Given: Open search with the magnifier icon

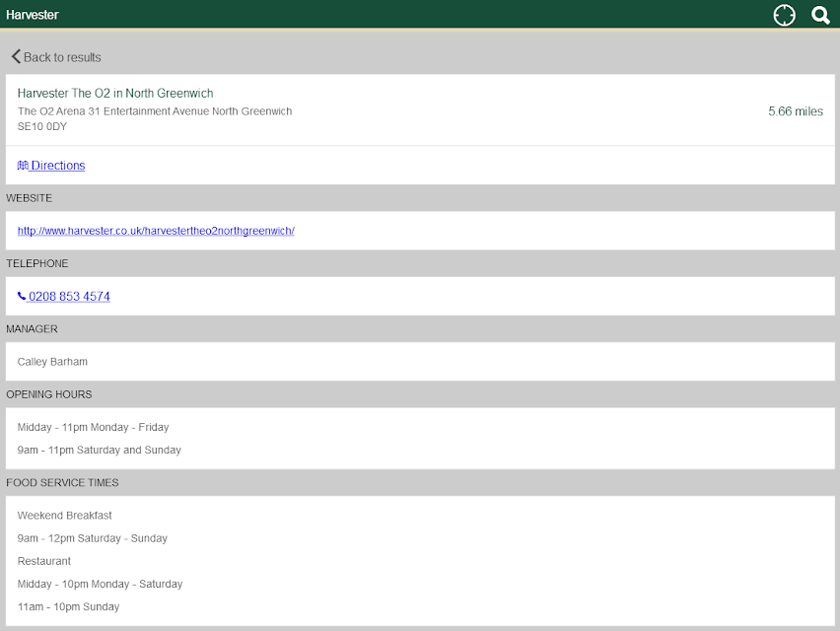Looking at the screenshot, I should 820,15.
